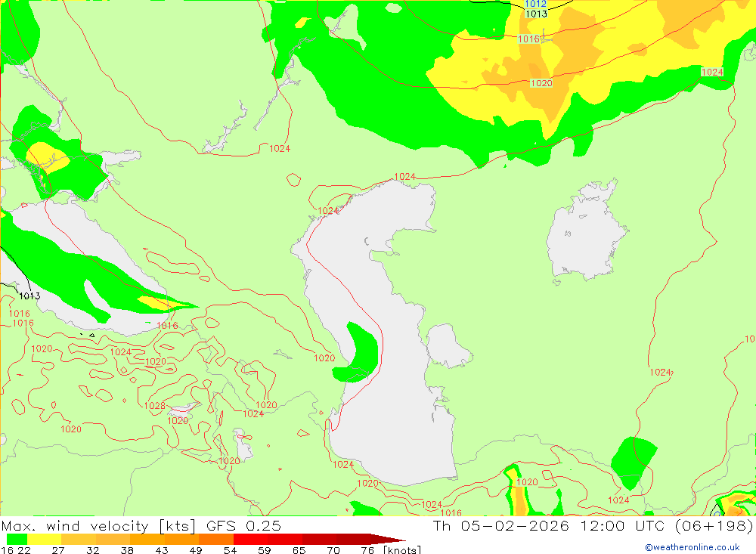Viewport: 756px width, 554px height.
Task: Click the legend value '54'
Action: [x=230, y=550]
